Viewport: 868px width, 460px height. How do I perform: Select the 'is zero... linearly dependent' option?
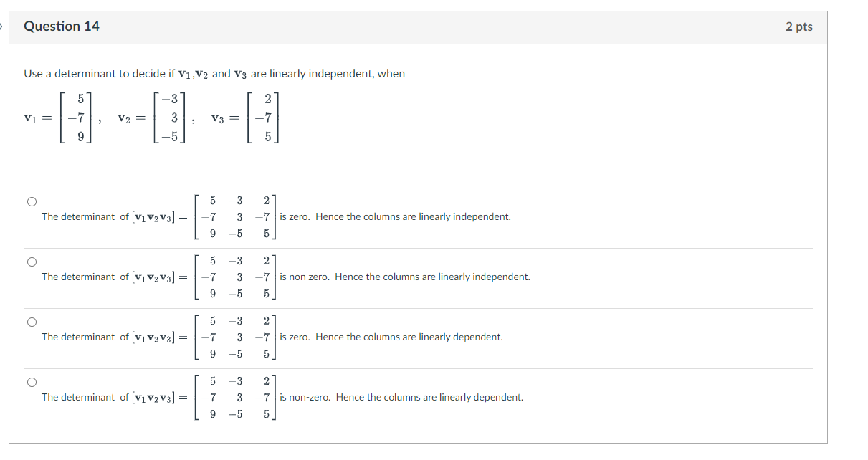[x=32, y=321]
